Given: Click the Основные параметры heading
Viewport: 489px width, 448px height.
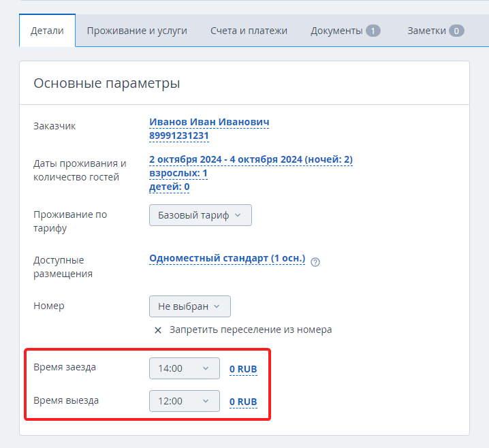Looking at the screenshot, I should point(107,83).
